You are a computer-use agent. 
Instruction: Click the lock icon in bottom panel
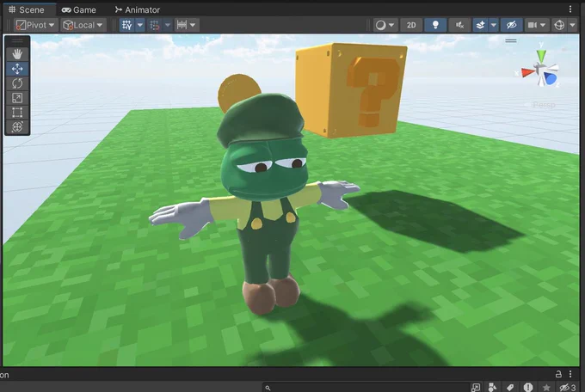558,374
